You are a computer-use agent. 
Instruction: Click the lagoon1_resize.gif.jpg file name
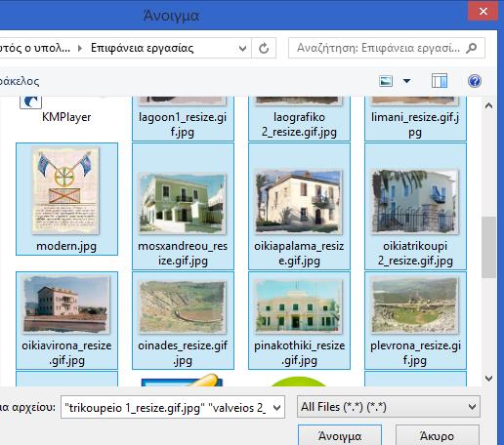click(183, 125)
